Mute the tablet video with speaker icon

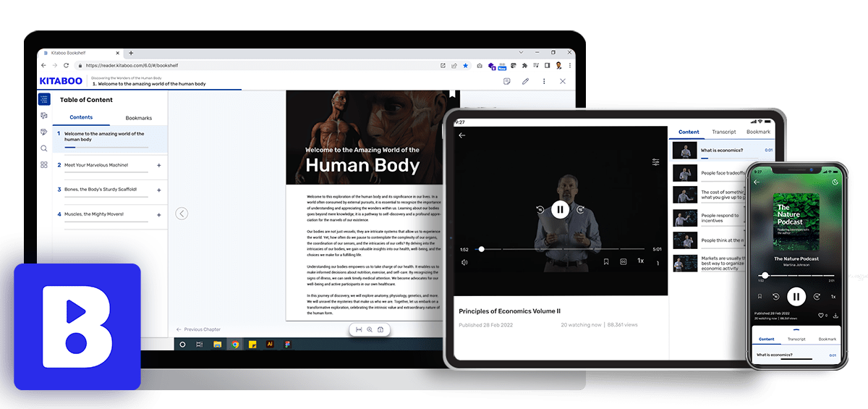tap(464, 262)
